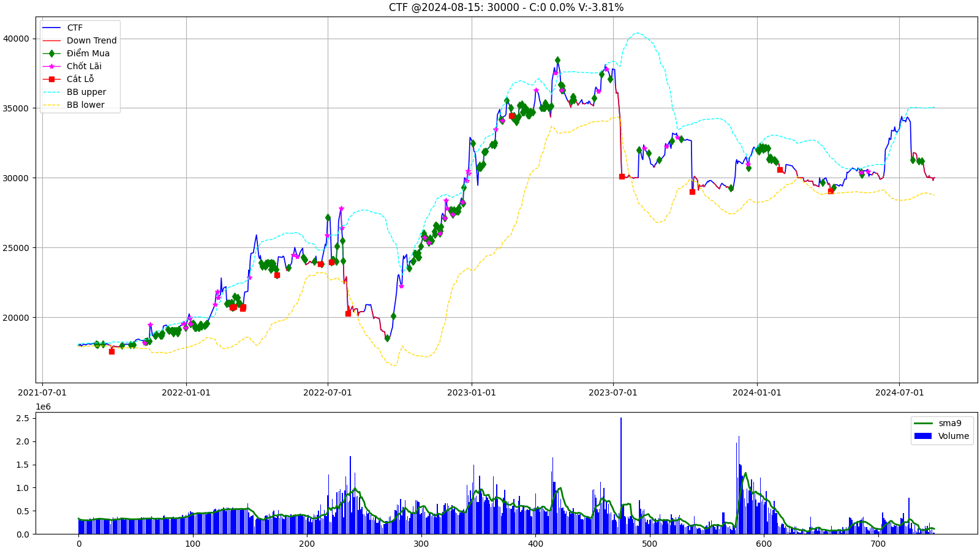Click the 2022-07-01 date axis label
The image size is (980, 551).
click(328, 392)
